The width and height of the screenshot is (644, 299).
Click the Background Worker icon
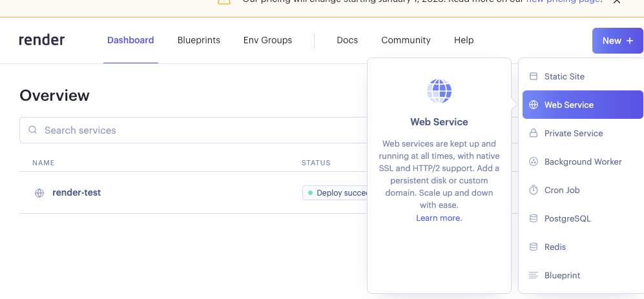pyautogui.click(x=534, y=161)
